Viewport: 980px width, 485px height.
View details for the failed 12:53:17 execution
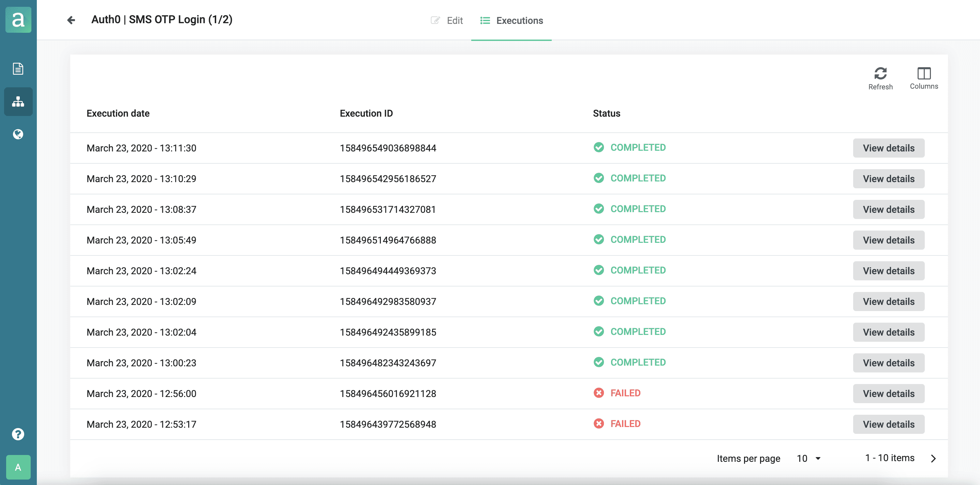tap(888, 424)
